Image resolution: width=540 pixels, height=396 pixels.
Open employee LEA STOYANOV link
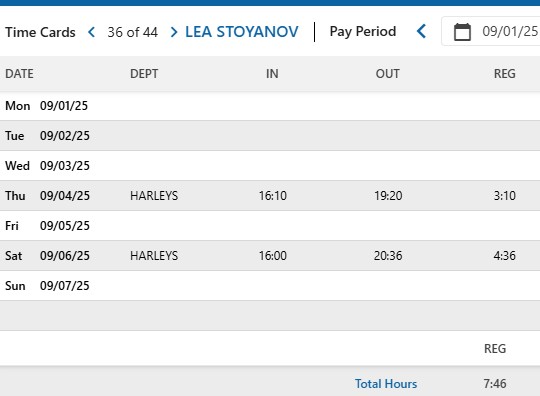242,32
